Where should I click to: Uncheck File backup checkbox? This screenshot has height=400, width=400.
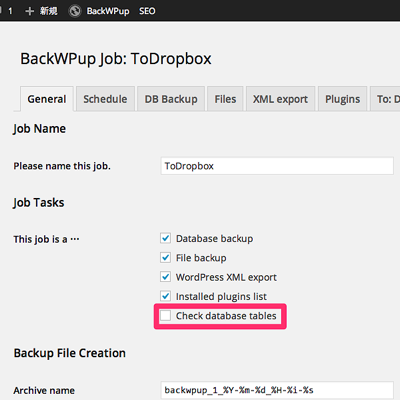pyautogui.click(x=165, y=258)
